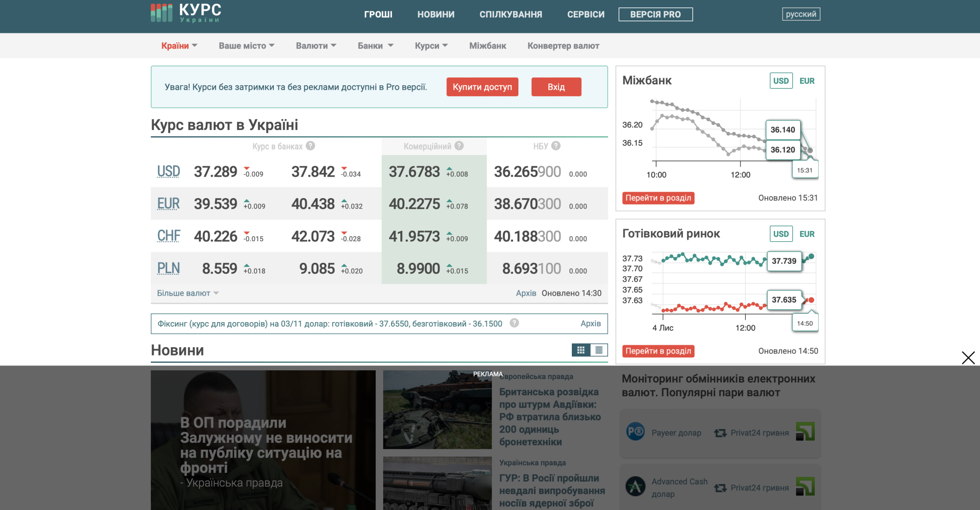Close the advertisement overlay with X
This screenshot has width=980, height=510.
tap(968, 357)
